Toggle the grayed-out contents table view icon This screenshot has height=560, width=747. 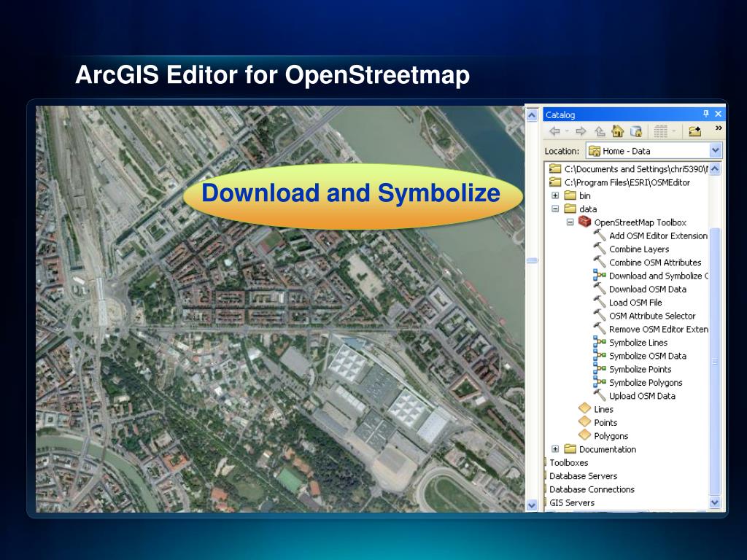(x=660, y=131)
